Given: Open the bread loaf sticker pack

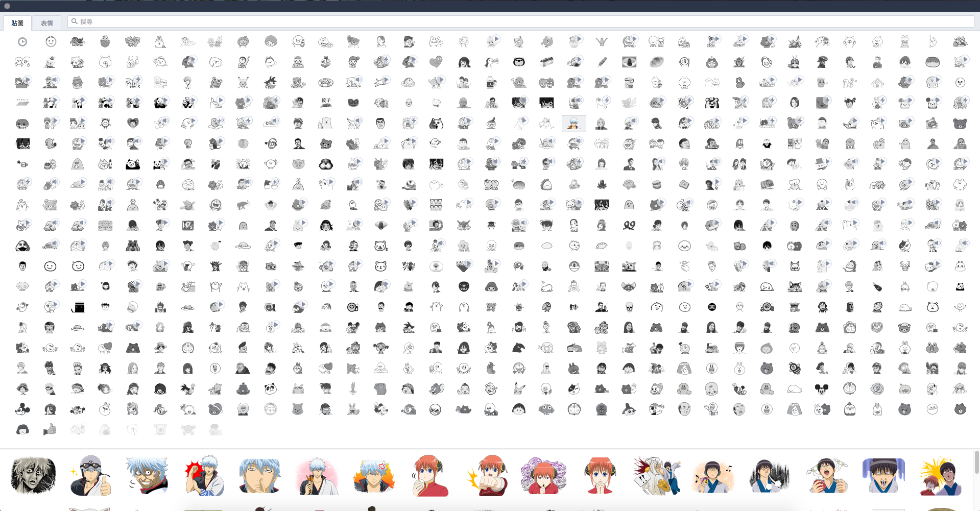Looking at the screenshot, I should (x=546, y=62).
